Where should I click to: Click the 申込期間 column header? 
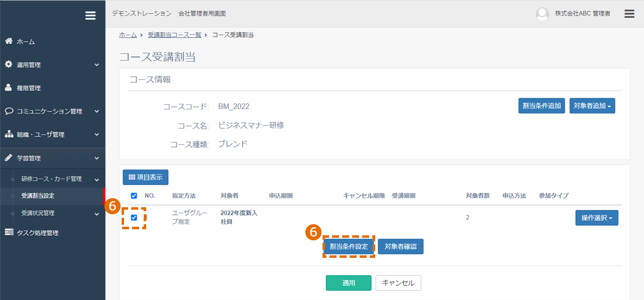(281, 196)
